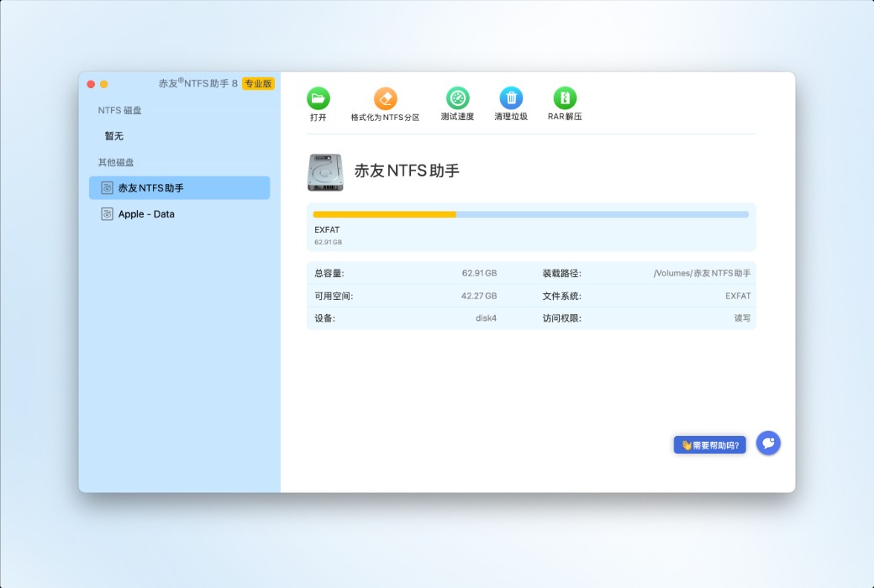The height and width of the screenshot is (588, 874).
Task: Click disk icon beside Apple - Data
Action: pyautogui.click(x=107, y=214)
